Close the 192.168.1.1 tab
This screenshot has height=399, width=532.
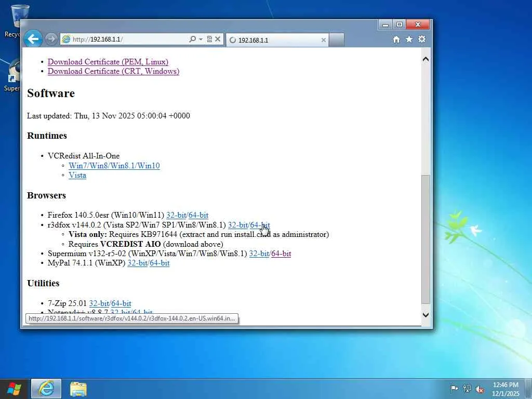point(323,40)
